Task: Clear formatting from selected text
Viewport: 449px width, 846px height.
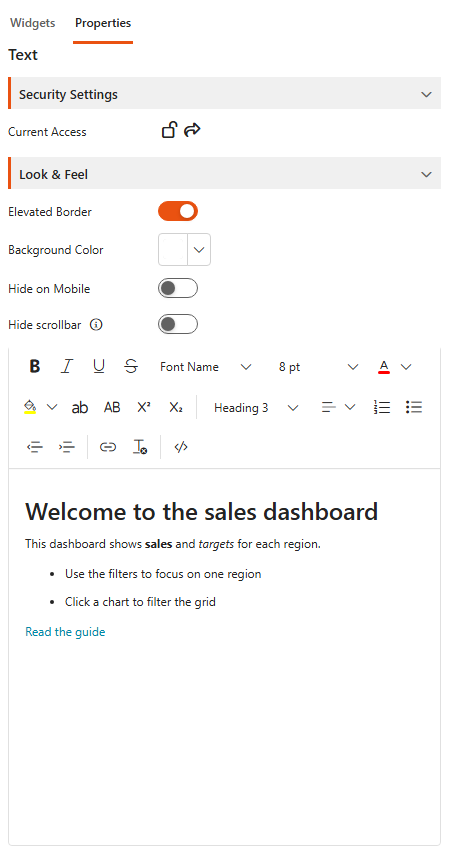Action: [x=140, y=447]
